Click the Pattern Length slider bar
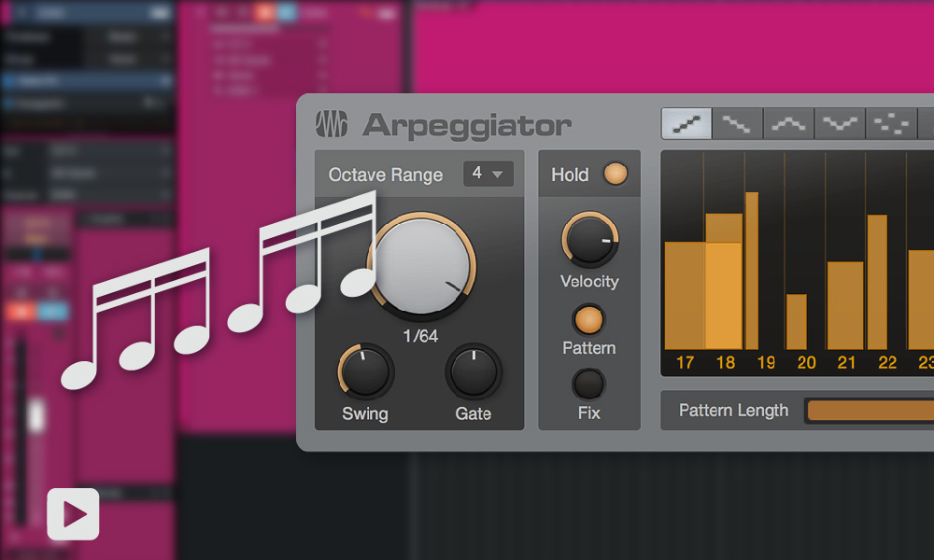934x560 pixels. pos(869,411)
